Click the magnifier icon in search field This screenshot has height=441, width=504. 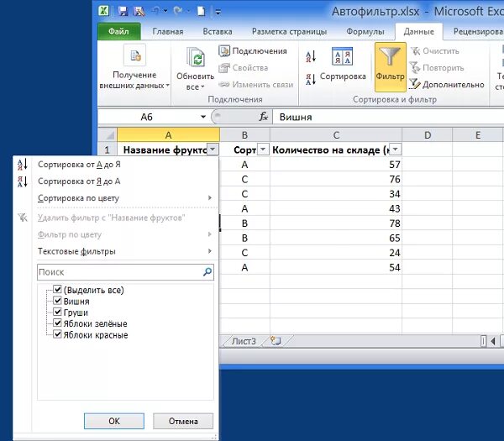pos(207,272)
